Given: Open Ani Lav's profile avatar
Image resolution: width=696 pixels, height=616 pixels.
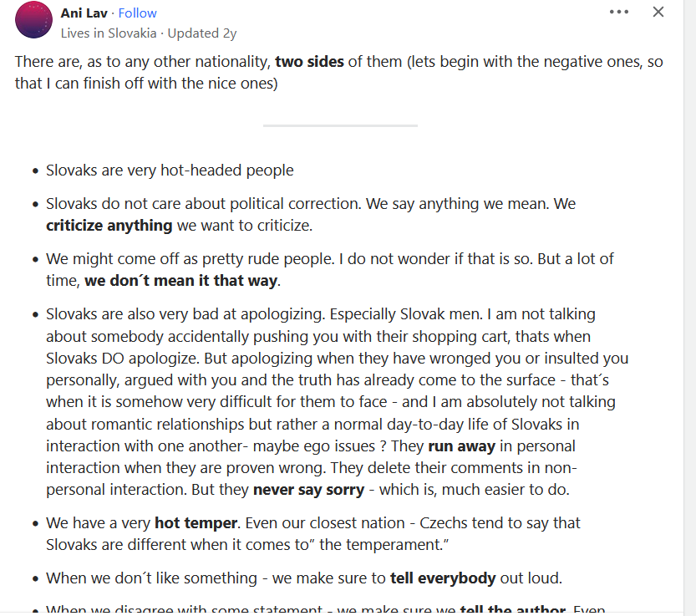Looking at the screenshot, I should click(33, 21).
